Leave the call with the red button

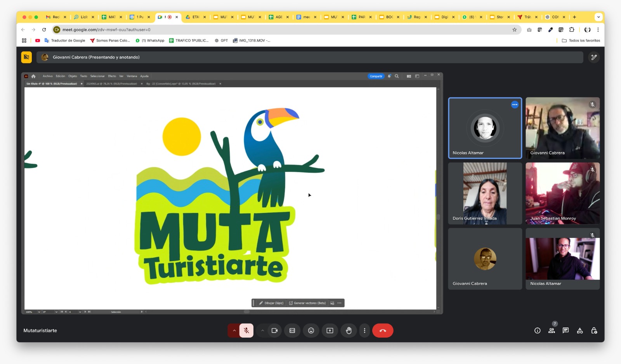pyautogui.click(x=383, y=331)
